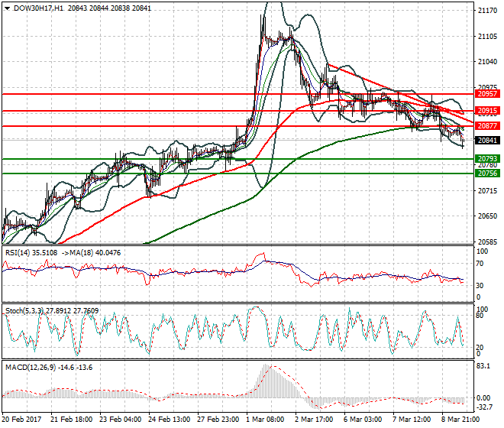This screenshot has width=504, height=428.
Task: Click the 1 Mar 08:00 time label
Action: (265, 420)
